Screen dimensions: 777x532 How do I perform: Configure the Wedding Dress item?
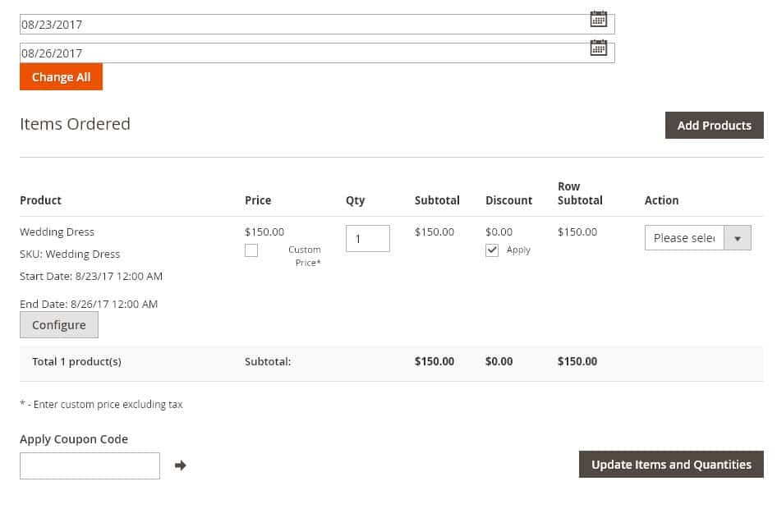click(59, 325)
